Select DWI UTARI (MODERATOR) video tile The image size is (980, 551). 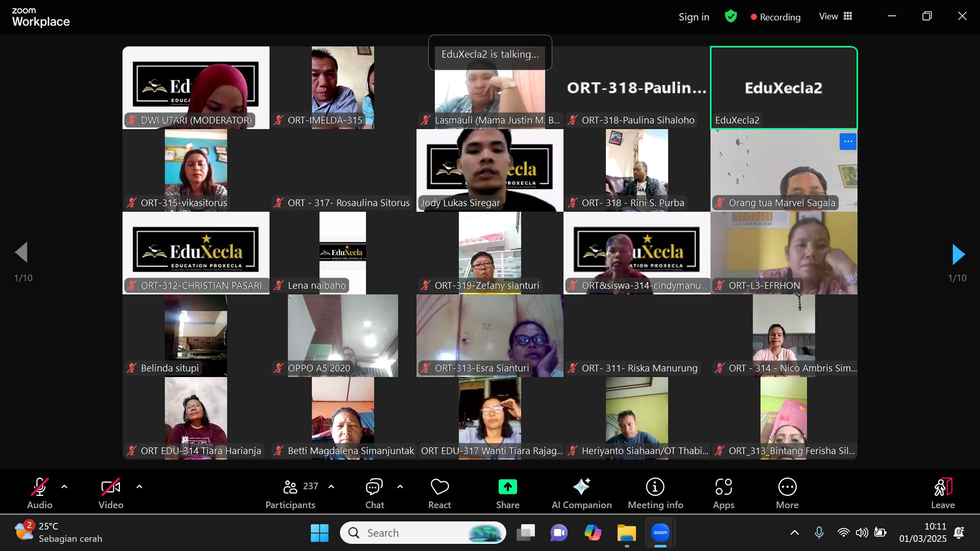point(196,88)
